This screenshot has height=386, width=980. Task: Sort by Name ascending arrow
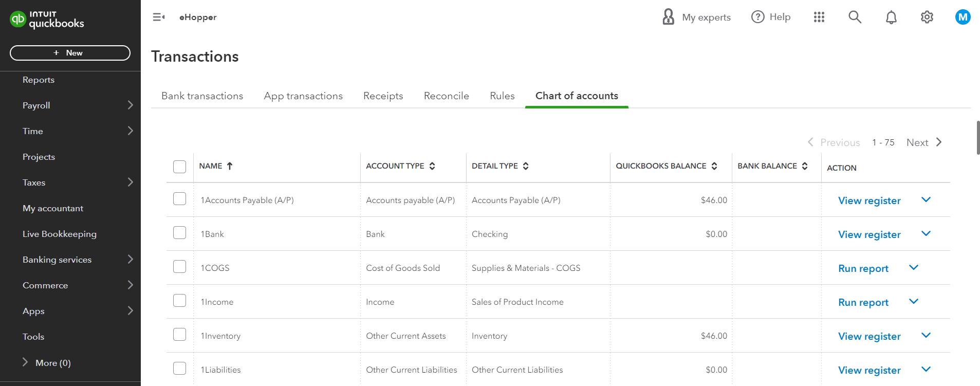tap(230, 166)
